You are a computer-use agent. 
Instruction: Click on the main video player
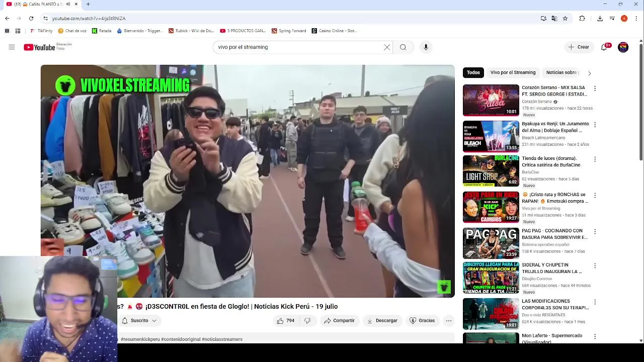click(x=248, y=181)
